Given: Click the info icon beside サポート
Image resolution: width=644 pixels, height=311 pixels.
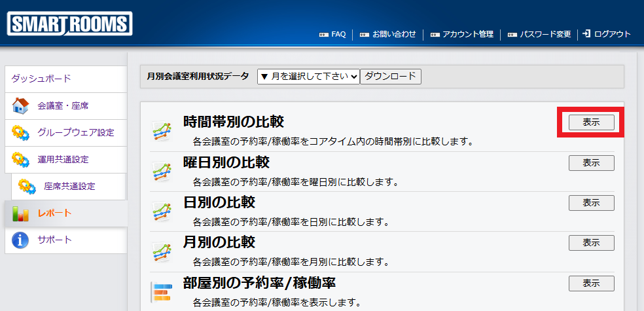Looking at the screenshot, I should point(21,240).
